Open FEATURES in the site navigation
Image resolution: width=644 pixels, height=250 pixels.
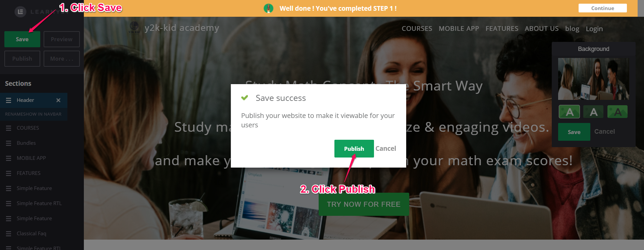point(502,28)
